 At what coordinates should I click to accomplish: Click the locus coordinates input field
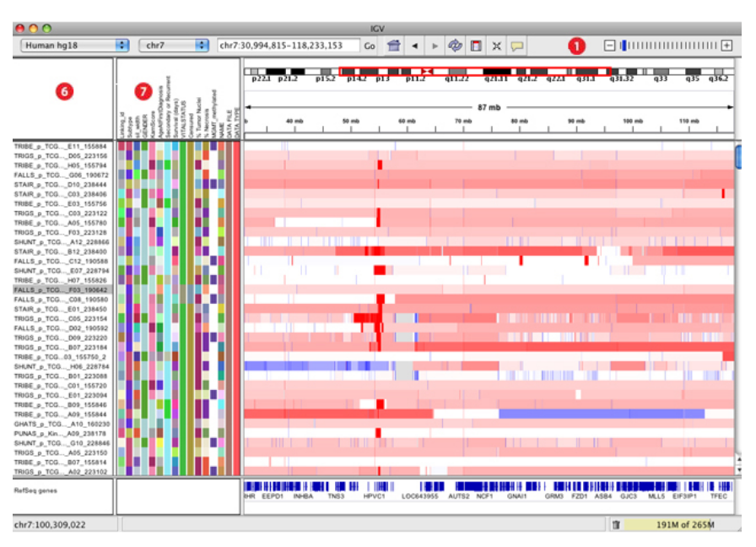(289, 46)
